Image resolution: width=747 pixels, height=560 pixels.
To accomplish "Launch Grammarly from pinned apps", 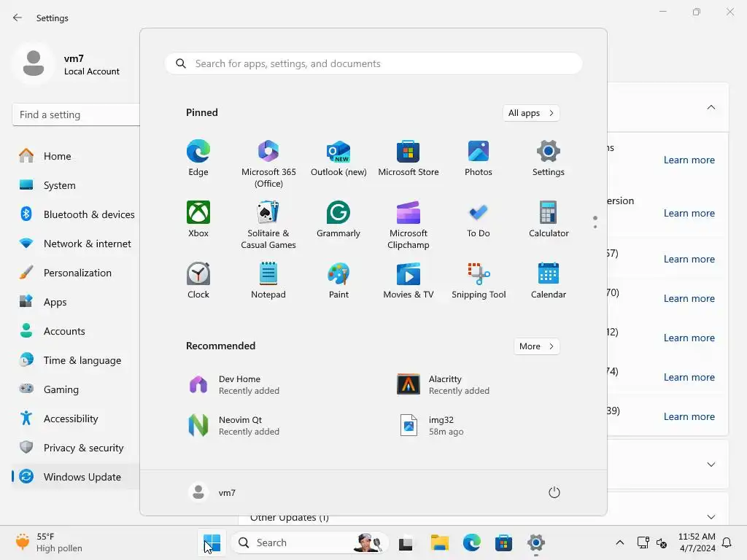I will pos(338,219).
